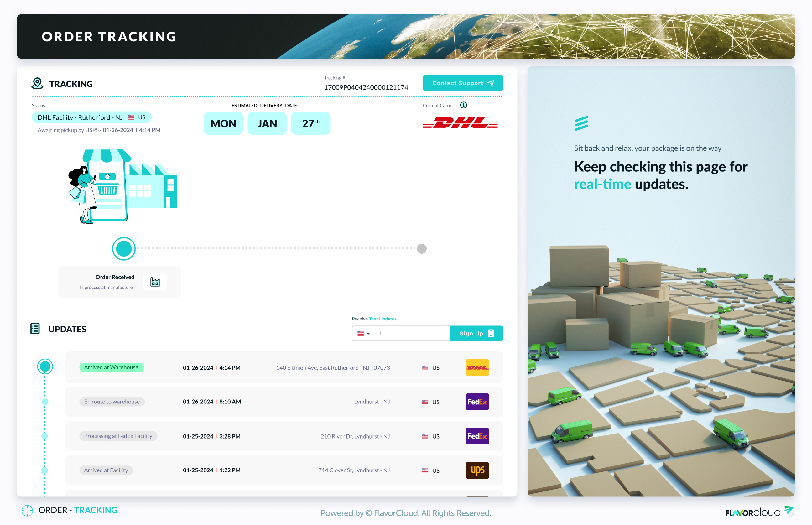Click DHL logo in Arrived at Warehouse row
The height and width of the screenshot is (525, 812).
pos(477,367)
